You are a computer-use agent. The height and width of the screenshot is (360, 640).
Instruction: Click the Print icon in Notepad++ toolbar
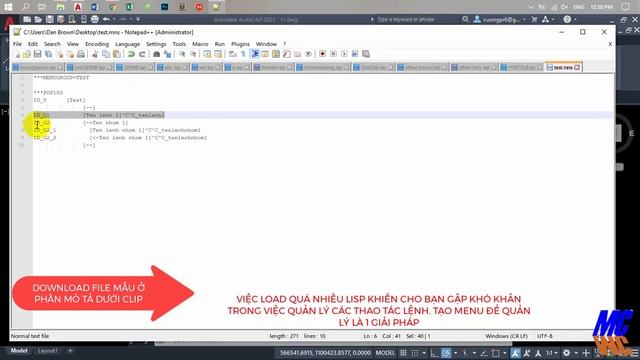pos(81,54)
